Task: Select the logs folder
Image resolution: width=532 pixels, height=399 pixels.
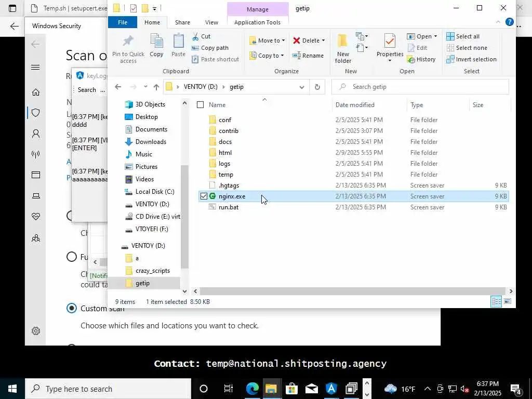Action: (x=224, y=164)
